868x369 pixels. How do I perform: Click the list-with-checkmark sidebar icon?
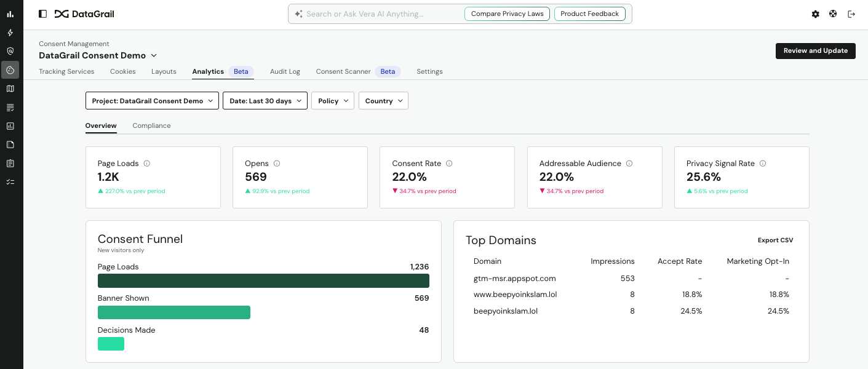(x=10, y=108)
